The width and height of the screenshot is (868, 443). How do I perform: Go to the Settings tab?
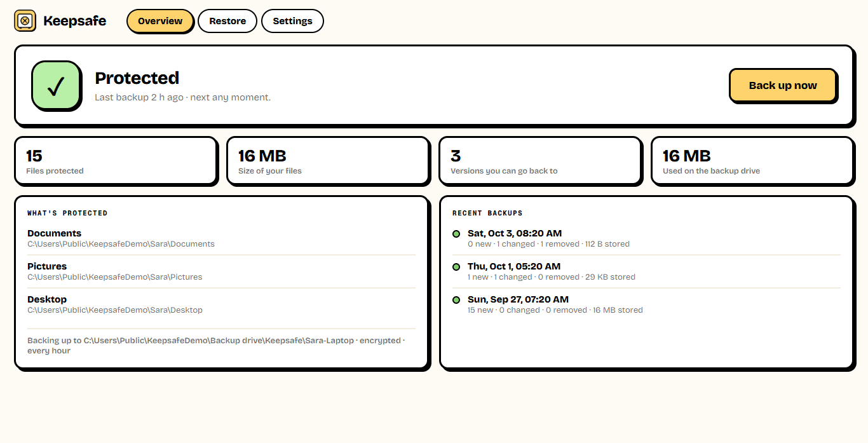pyautogui.click(x=292, y=21)
